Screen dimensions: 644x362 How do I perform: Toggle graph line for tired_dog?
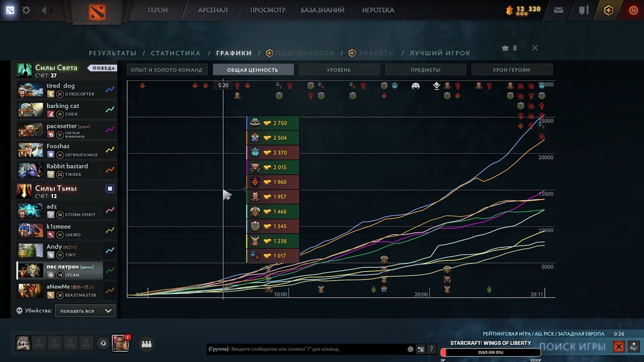[x=110, y=90]
